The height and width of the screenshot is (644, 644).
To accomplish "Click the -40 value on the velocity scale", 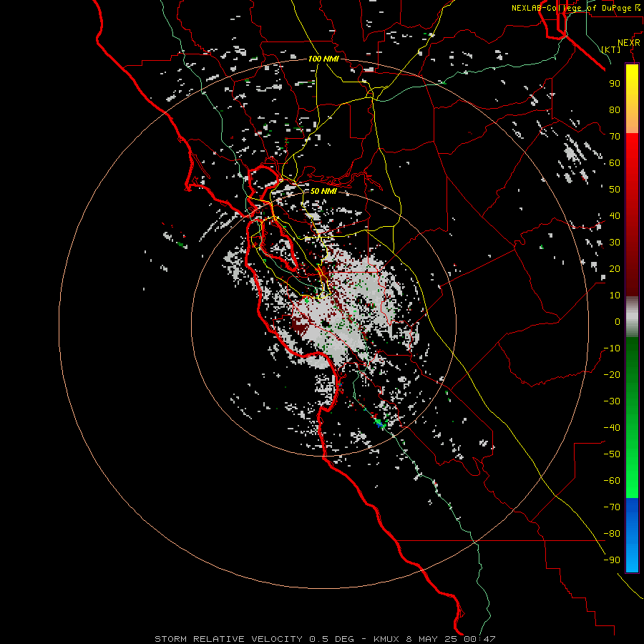I will click(x=612, y=428).
